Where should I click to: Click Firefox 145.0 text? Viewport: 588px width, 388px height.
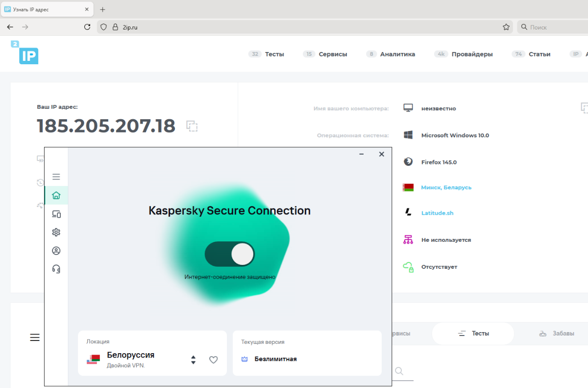[439, 162]
